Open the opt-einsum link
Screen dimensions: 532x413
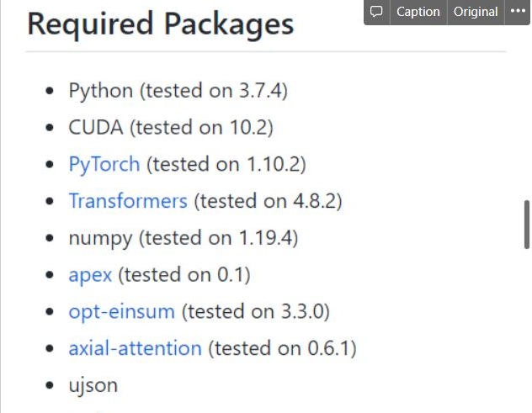click(x=122, y=312)
